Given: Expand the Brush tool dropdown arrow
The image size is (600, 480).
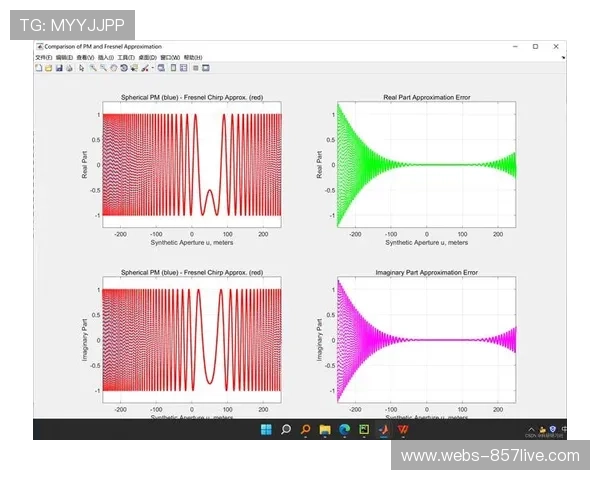Looking at the screenshot, I should click(x=153, y=67).
